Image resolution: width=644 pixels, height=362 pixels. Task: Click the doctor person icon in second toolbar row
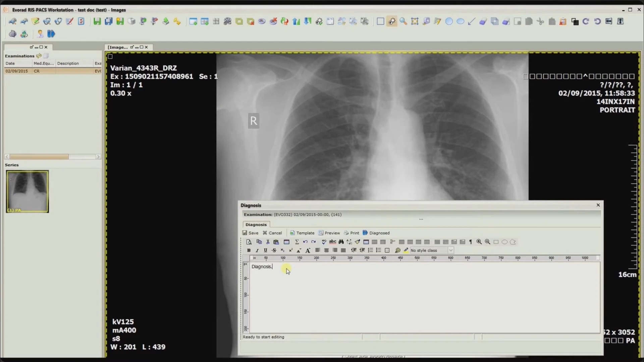point(40,34)
